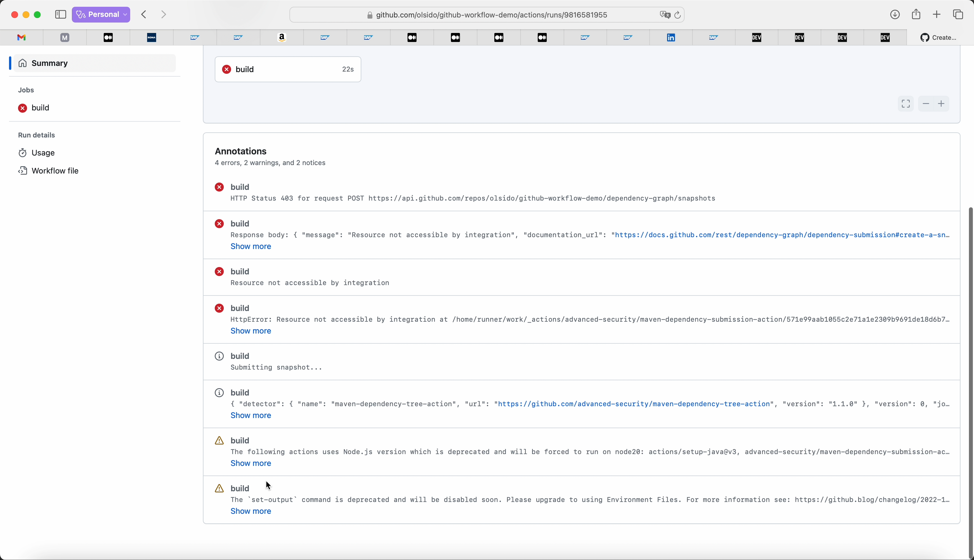Open the Gmail pinned tab
This screenshot has width=974, height=560.
(21, 37)
